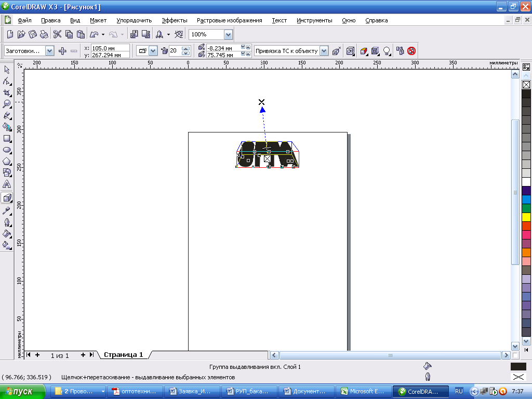Create a new document
532x399 pixels.
(x=10, y=34)
